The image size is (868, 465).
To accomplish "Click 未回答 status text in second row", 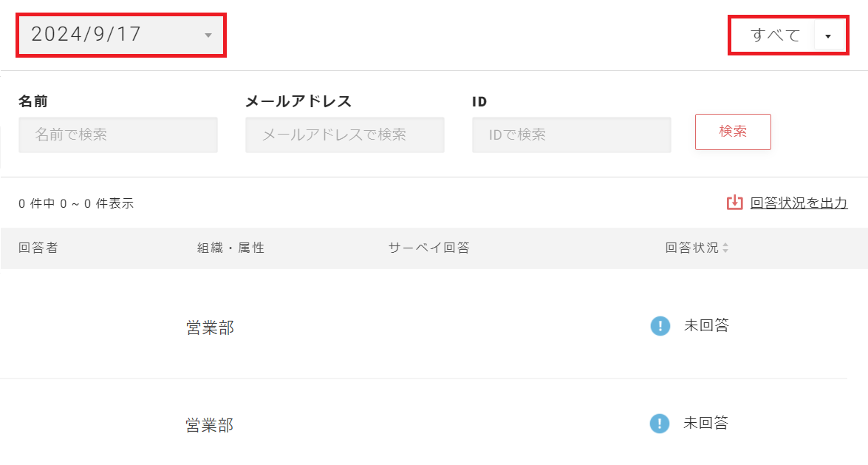I will [x=706, y=423].
